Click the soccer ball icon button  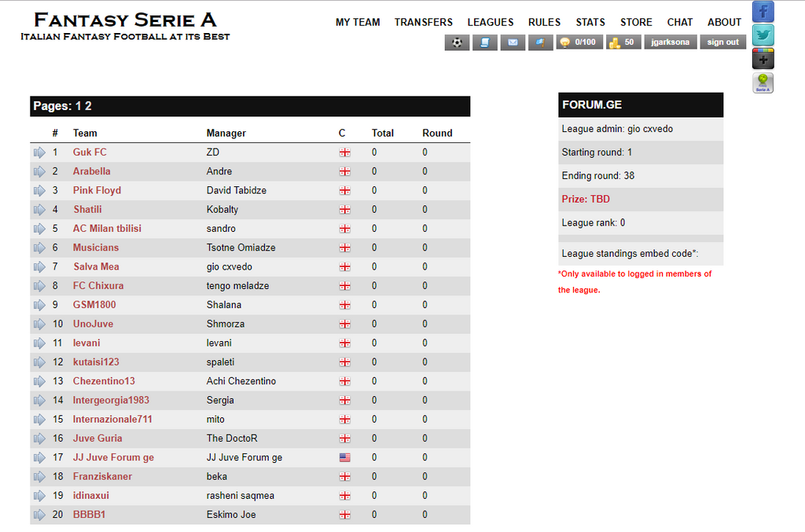[x=457, y=42]
